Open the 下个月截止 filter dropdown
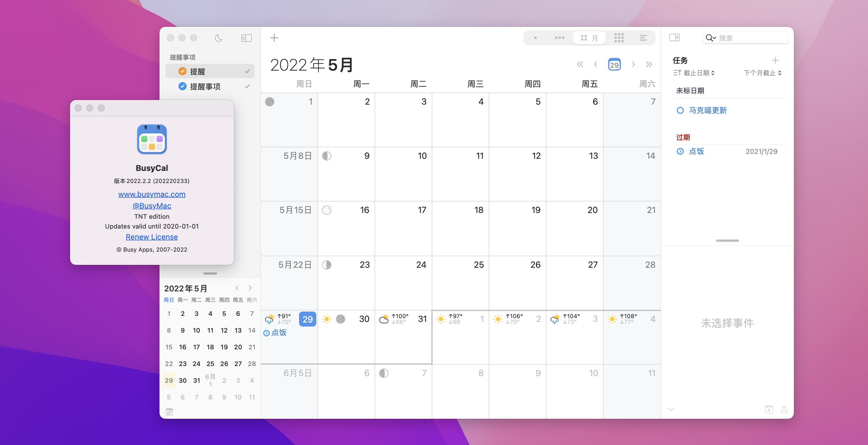 click(762, 73)
